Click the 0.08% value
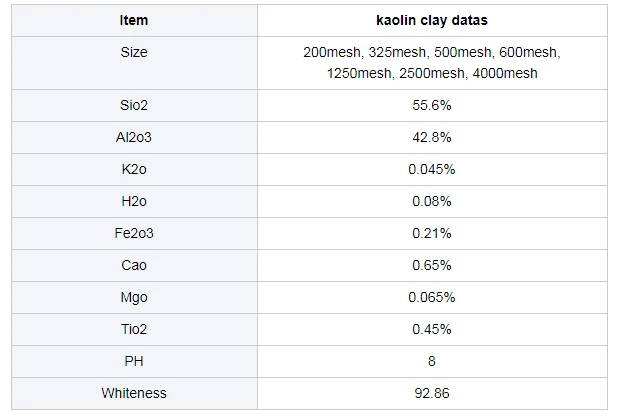The image size is (634, 416). pos(432,201)
